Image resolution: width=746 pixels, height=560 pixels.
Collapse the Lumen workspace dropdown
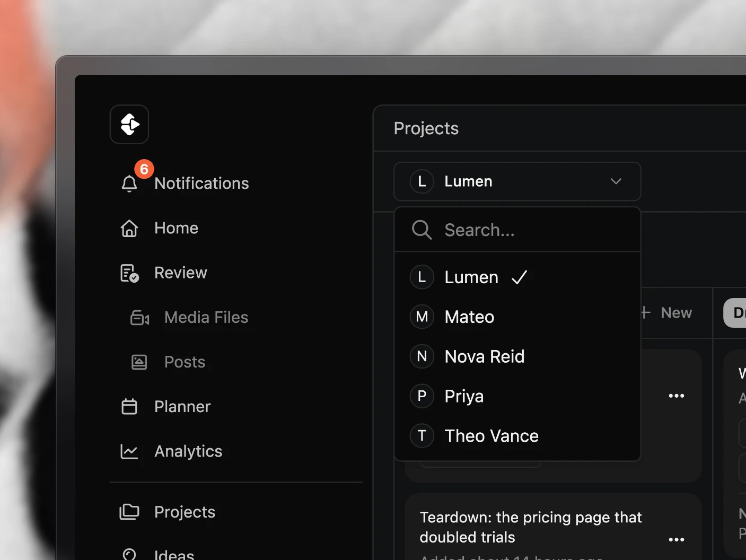pos(517,181)
